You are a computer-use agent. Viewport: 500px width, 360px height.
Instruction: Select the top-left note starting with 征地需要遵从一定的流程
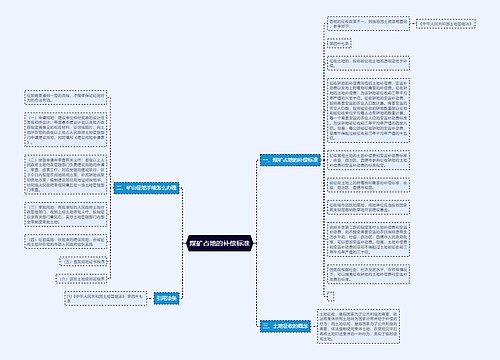(x=66, y=97)
